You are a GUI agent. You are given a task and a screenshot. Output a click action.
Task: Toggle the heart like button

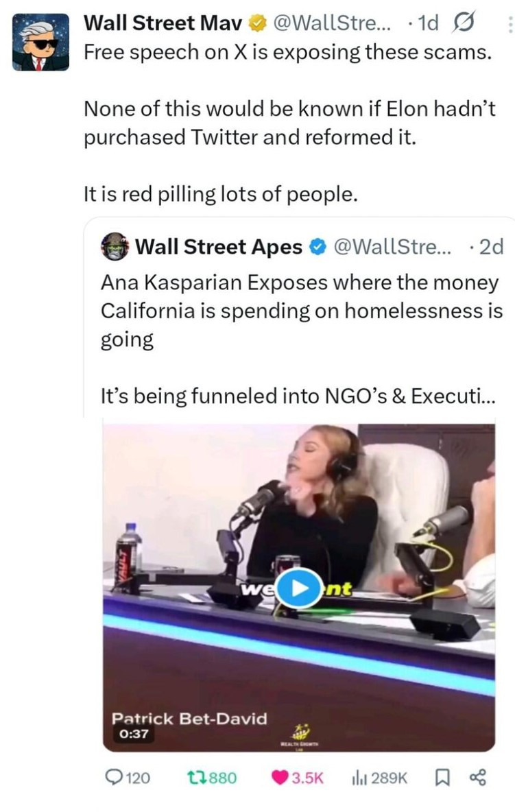click(x=280, y=777)
